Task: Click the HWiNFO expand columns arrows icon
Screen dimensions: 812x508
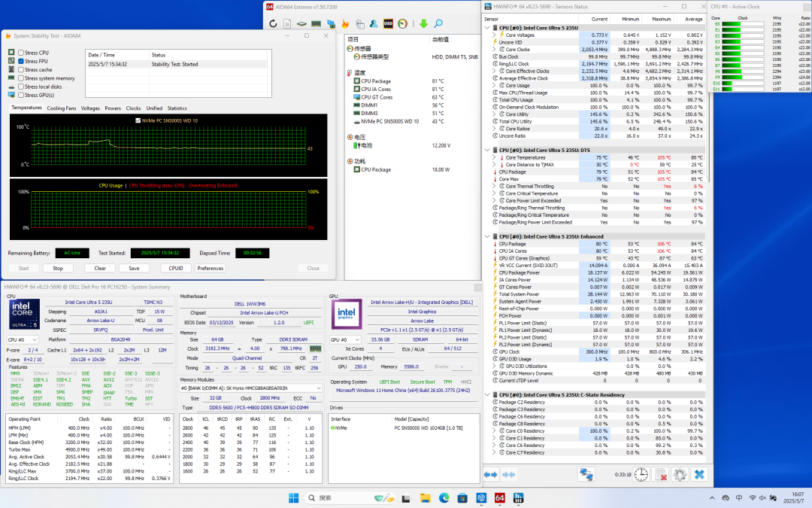Action: point(491,474)
